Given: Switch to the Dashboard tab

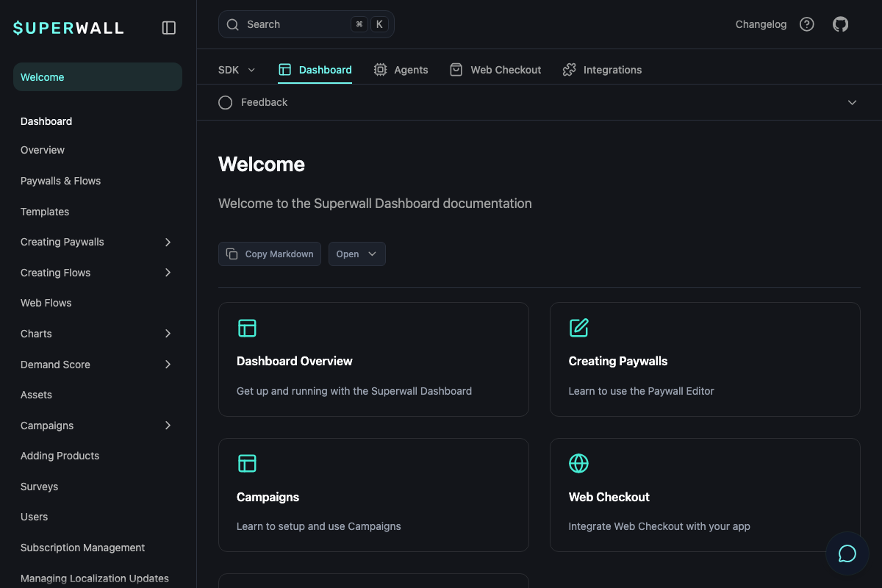Looking at the screenshot, I should click(315, 70).
